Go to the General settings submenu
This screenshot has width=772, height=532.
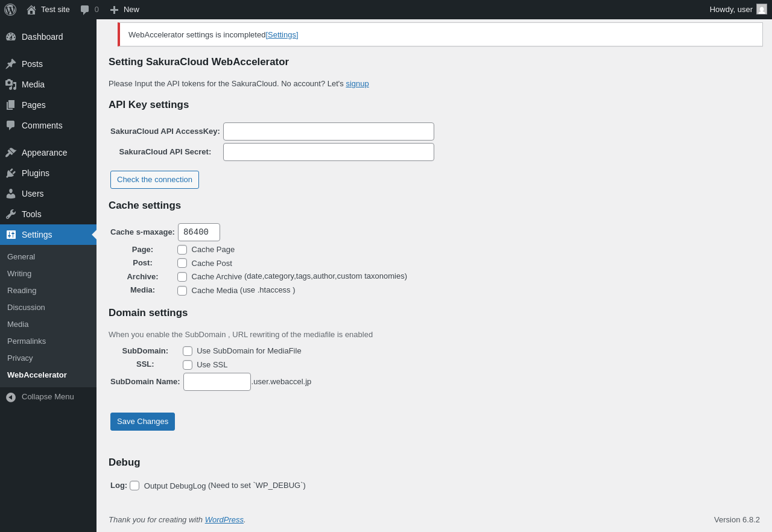[21, 257]
